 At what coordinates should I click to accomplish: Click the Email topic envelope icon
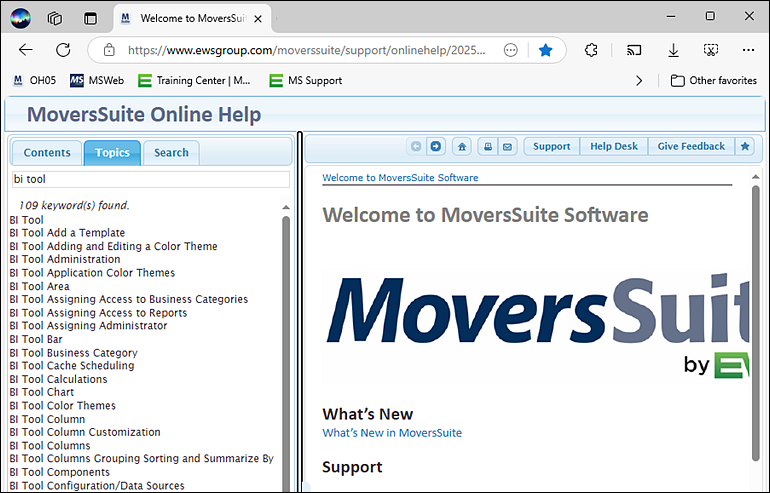[x=507, y=146]
